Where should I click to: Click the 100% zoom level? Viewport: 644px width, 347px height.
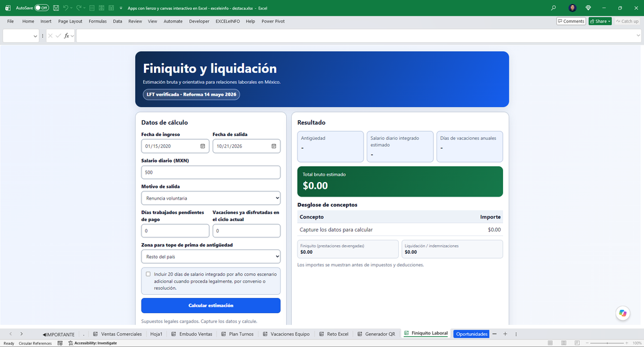click(637, 343)
